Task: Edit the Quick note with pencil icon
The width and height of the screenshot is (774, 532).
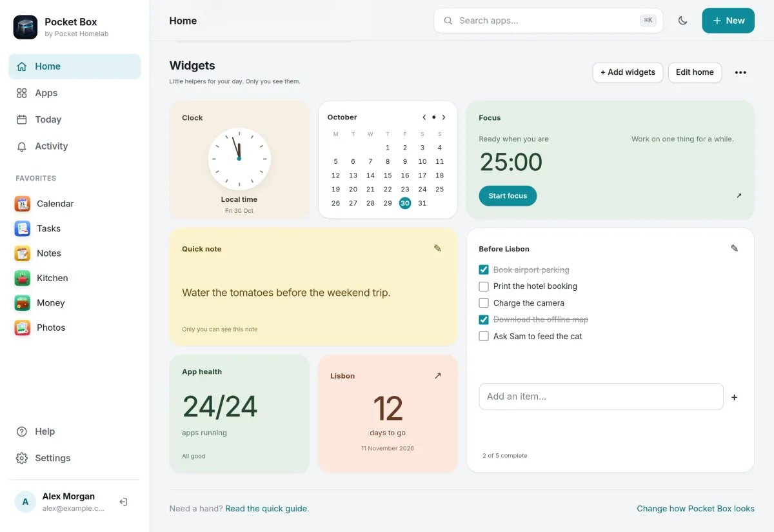Action: pyautogui.click(x=437, y=248)
